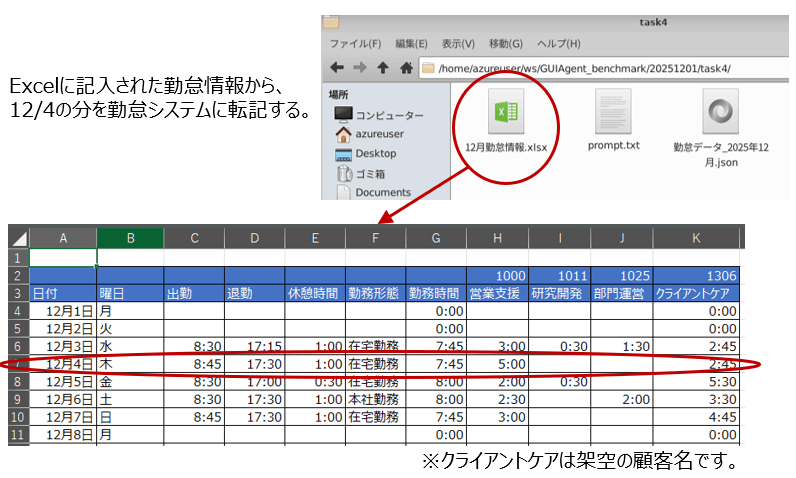Click the 勤務時間 header cell
The image size is (796, 478).
pos(436,293)
